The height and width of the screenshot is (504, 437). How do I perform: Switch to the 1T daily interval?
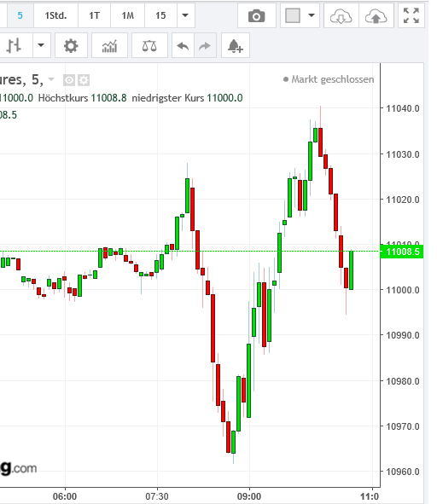pos(94,15)
